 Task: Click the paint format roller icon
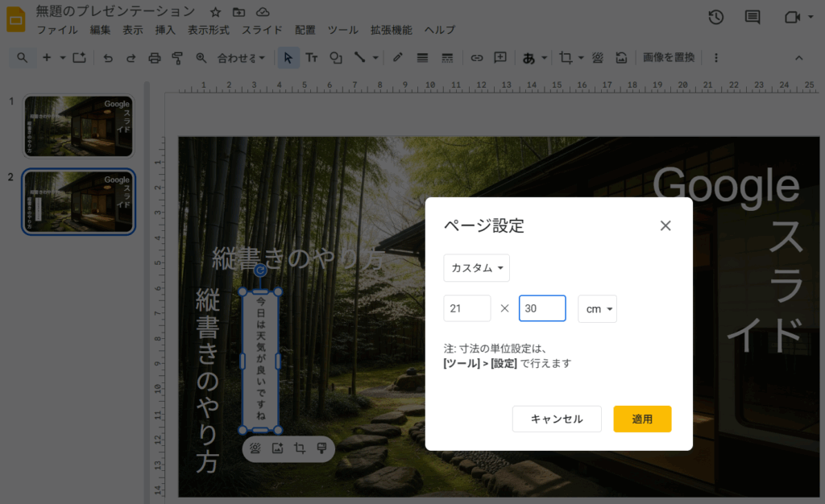pos(176,58)
